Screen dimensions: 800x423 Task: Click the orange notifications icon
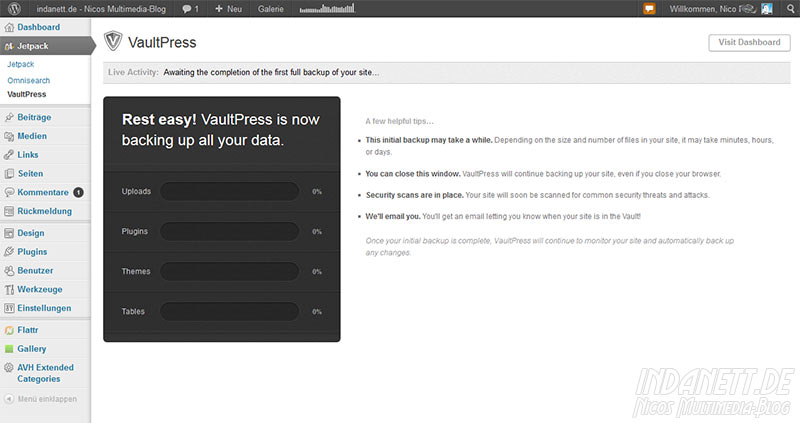point(649,9)
